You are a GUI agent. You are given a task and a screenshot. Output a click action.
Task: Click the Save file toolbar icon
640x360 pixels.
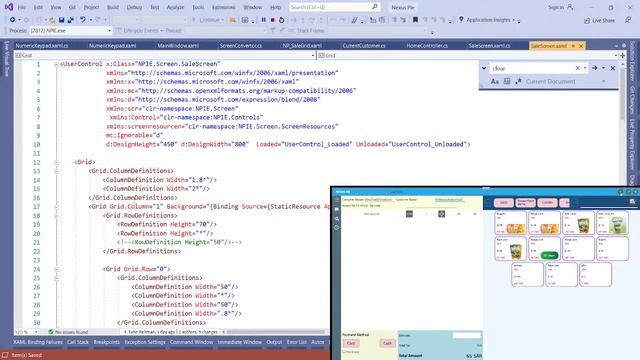point(61,20)
